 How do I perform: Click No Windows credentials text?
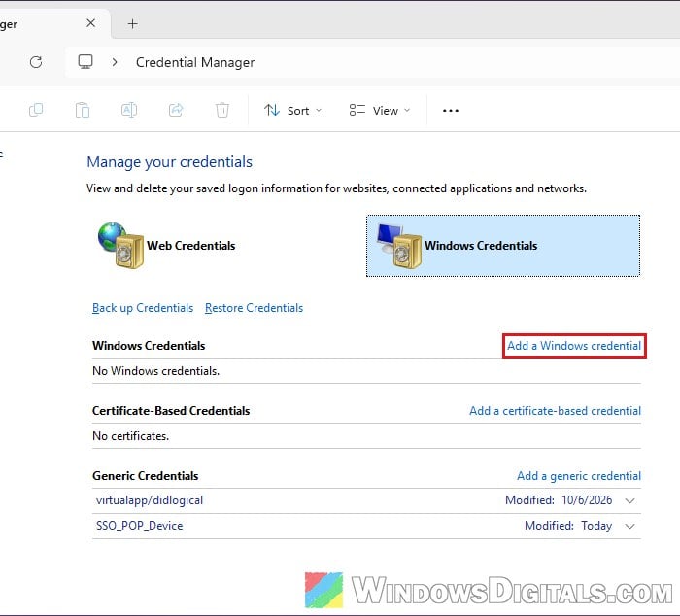(156, 371)
